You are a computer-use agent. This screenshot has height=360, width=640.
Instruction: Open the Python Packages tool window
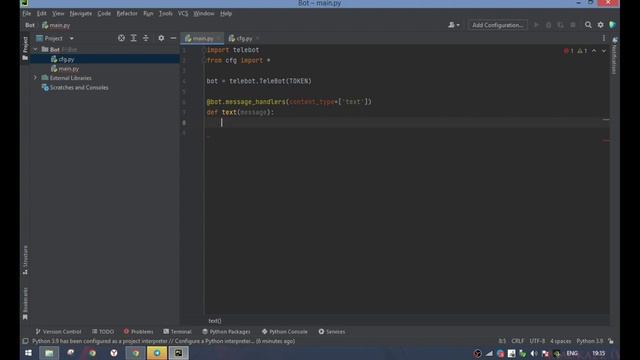226,332
